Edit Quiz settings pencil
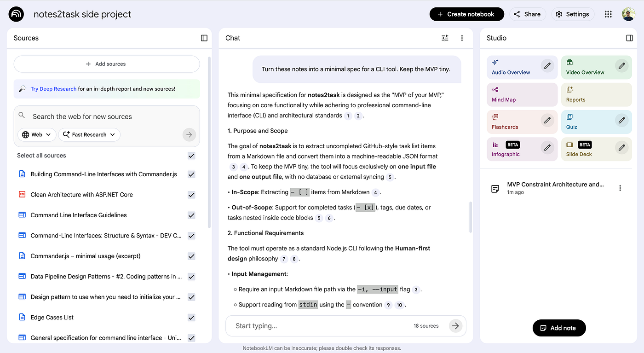644x353 pixels. coord(621,121)
